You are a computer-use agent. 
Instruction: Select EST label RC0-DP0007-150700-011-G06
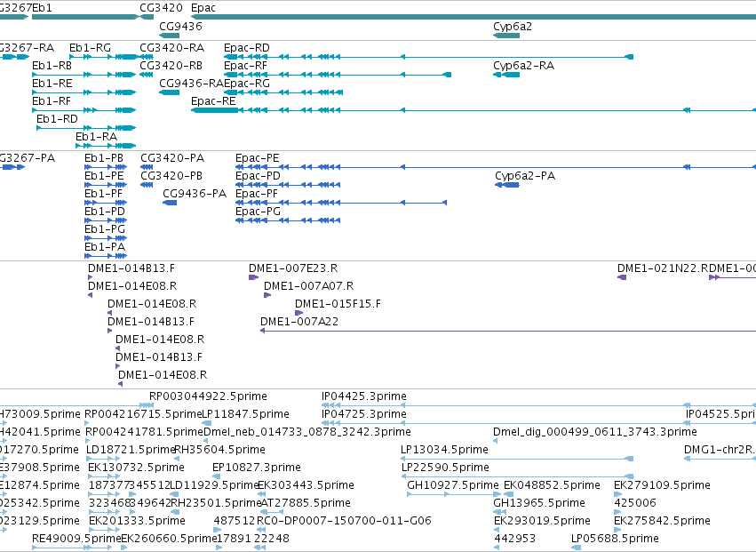[x=344, y=521]
